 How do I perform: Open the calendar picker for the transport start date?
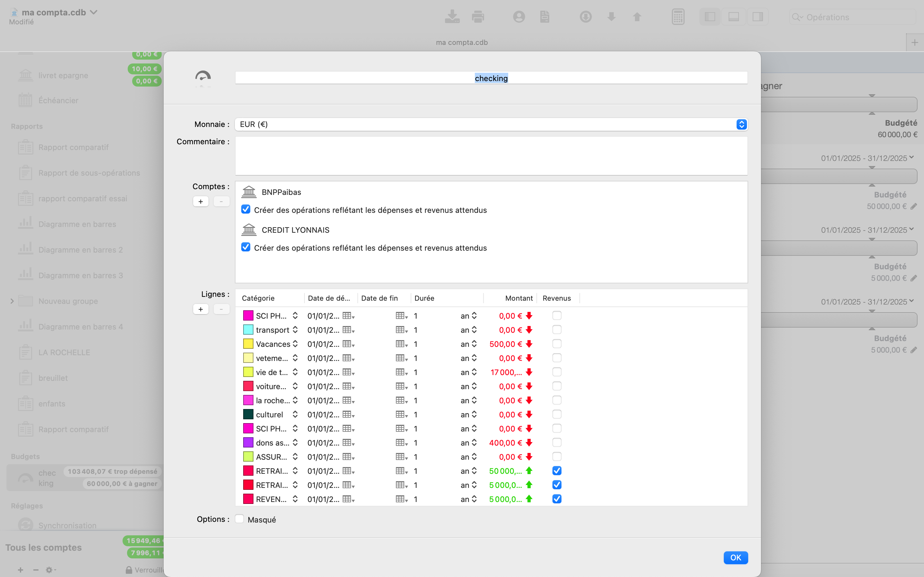[348, 330]
